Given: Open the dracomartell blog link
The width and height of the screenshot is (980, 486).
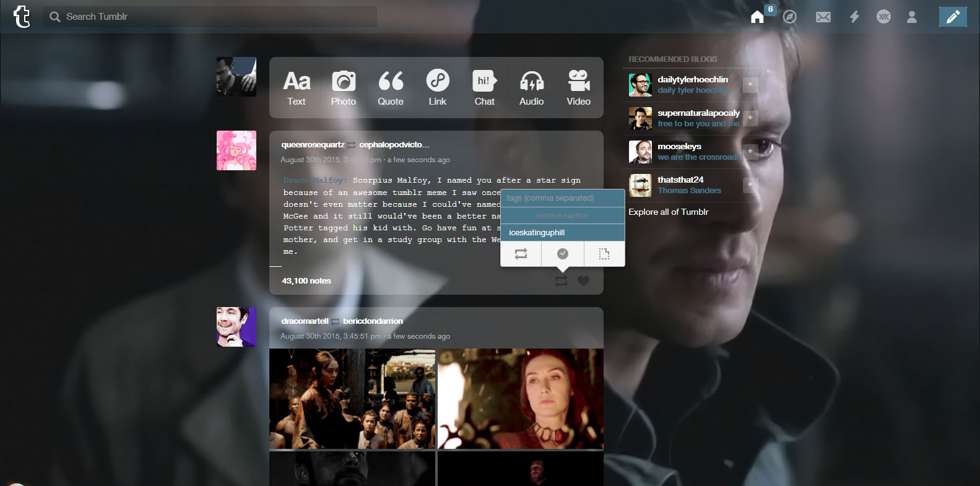Looking at the screenshot, I should [305, 321].
